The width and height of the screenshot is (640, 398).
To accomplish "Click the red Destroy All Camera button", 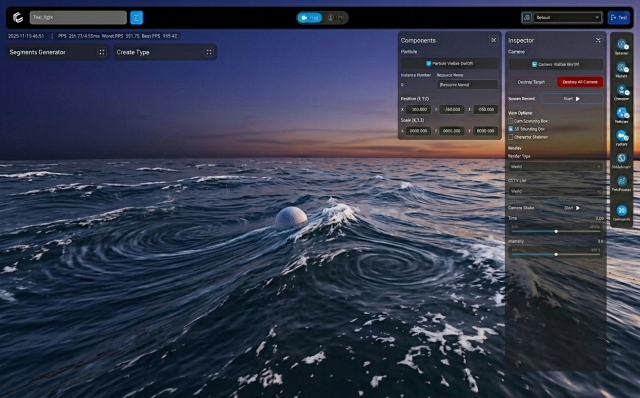I will 580,82.
